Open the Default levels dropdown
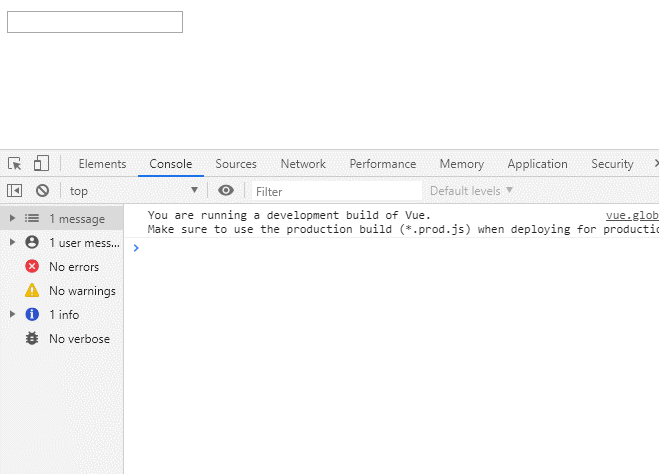The image size is (659, 474). pyautogui.click(x=471, y=191)
